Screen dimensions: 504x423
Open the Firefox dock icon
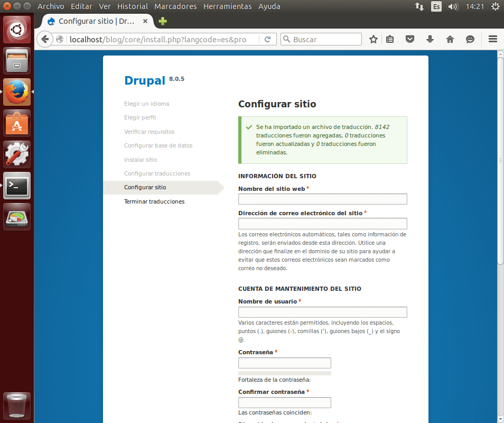pos(17,92)
